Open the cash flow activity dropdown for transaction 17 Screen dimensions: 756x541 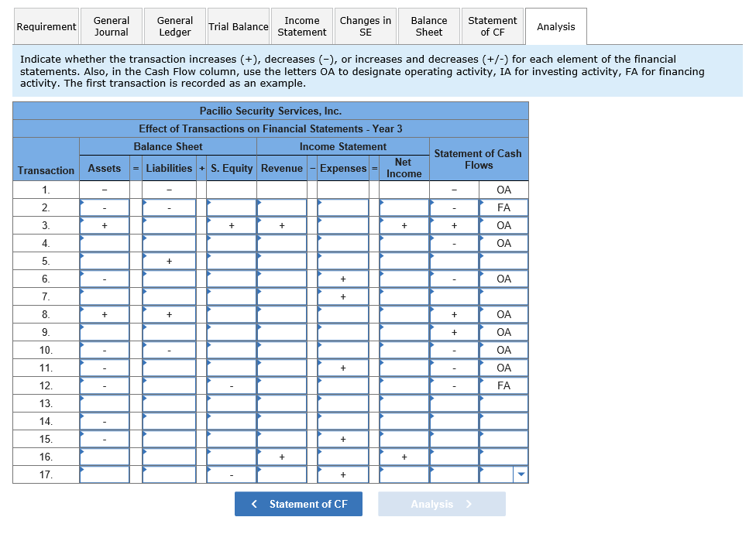502,474
